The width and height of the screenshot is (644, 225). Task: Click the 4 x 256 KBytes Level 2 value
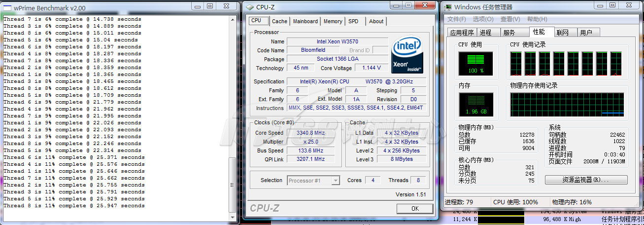point(402,150)
